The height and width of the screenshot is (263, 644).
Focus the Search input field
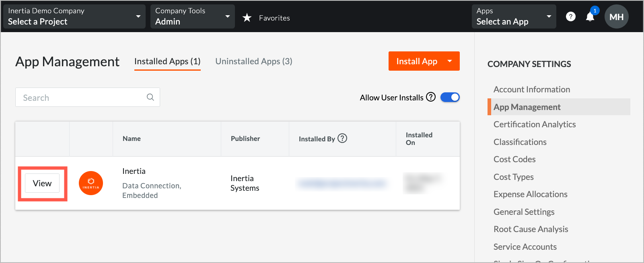88,97
